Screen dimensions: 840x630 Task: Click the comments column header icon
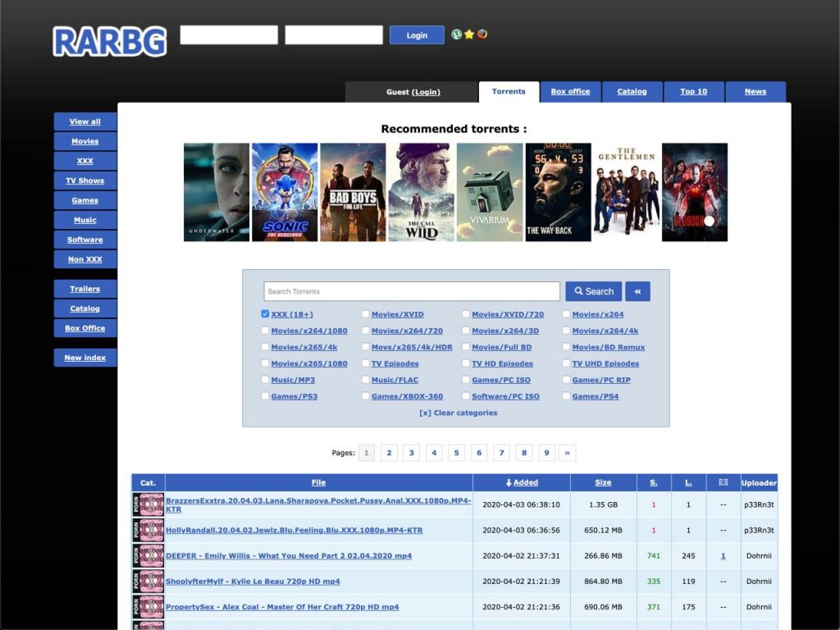[x=724, y=482]
